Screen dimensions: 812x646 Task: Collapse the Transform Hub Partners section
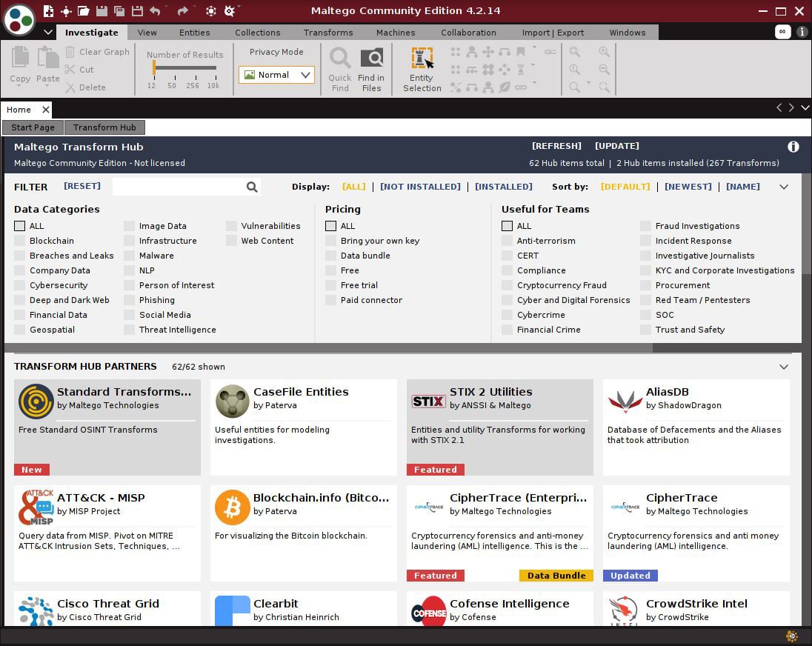click(x=784, y=367)
